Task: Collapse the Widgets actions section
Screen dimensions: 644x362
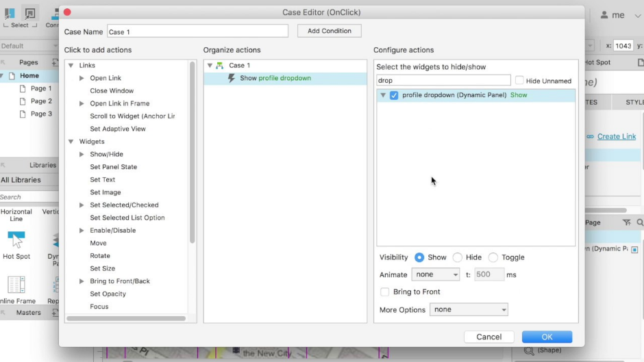Action: (71, 142)
